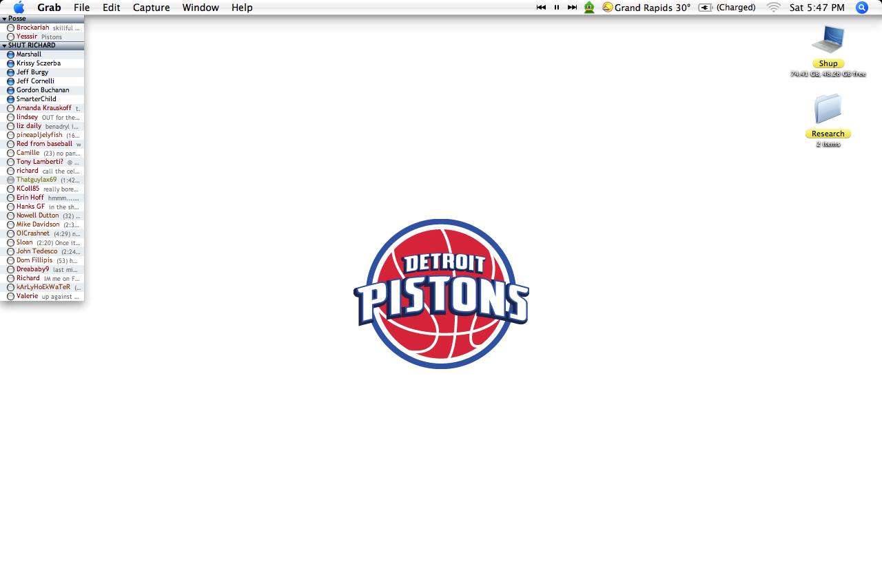Collapse the SHUT RICHARD buddy group
Viewport: 882px width, 588px height.
click(4, 45)
